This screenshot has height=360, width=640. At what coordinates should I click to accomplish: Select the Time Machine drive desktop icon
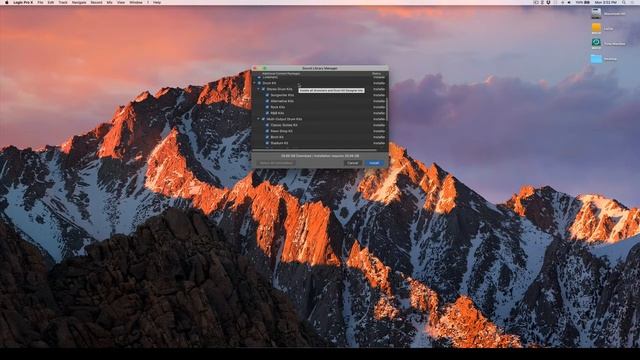596,43
